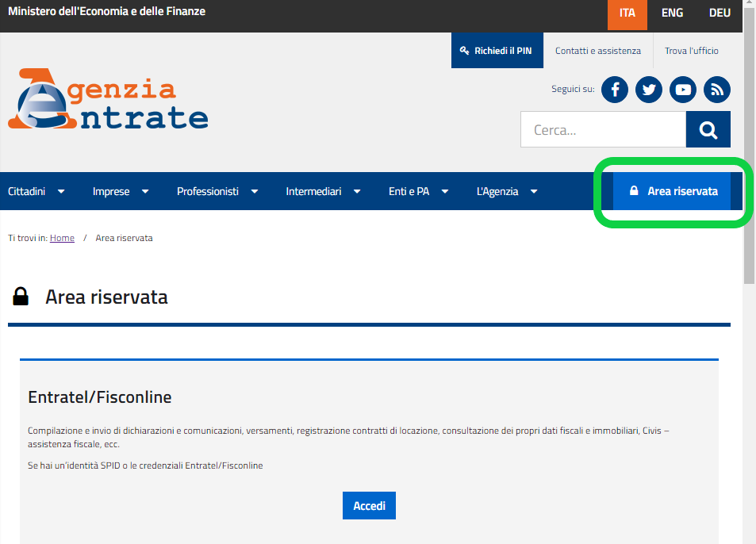Click the Area riservata breadcrumb text
Image resolution: width=756 pixels, height=544 pixels.
coord(124,238)
